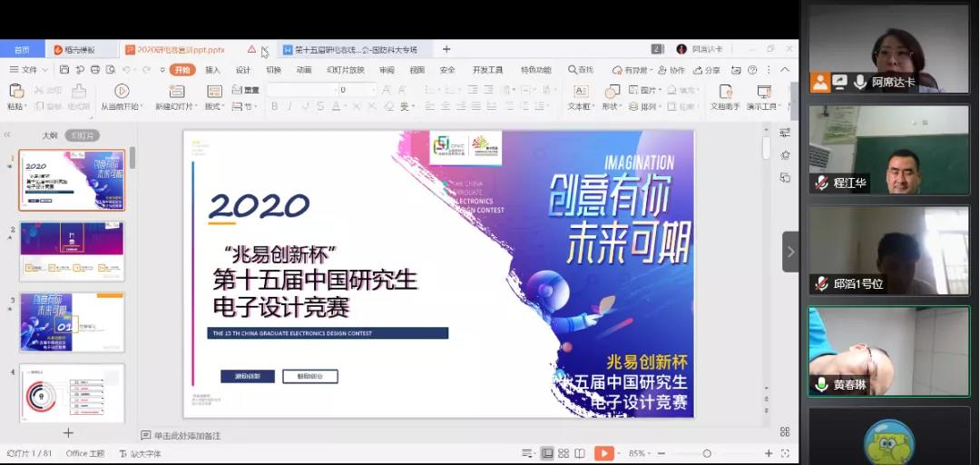980x465 pixels.
Task: Open the Developer Tools (开发工具) tab
Action: tap(487, 69)
